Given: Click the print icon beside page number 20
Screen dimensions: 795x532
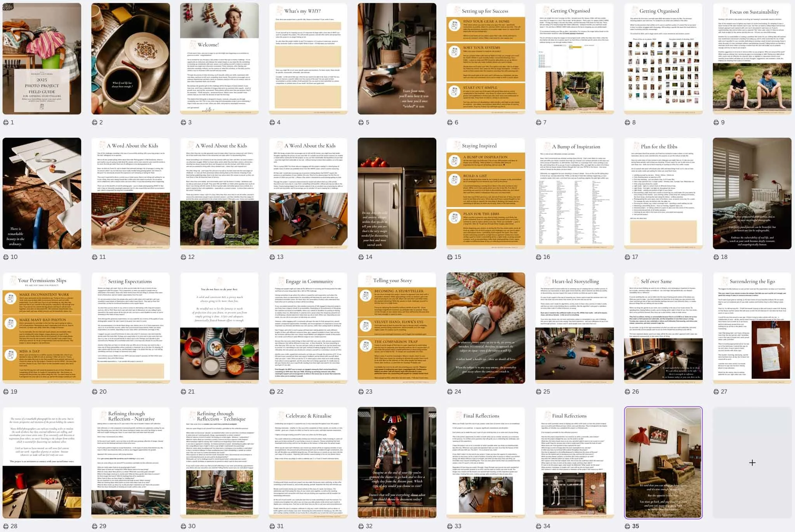Looking at the screenshot, I should pyautogui.click(x=95, y=392).
